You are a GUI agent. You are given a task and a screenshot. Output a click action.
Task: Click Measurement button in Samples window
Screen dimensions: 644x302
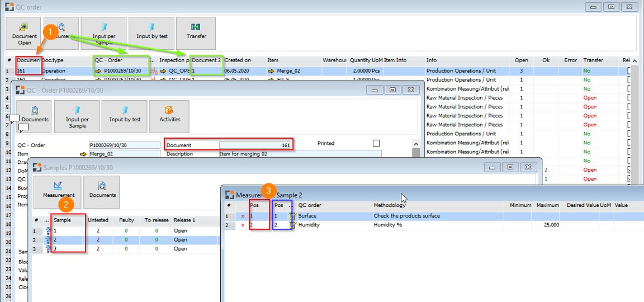pos(58,192)
